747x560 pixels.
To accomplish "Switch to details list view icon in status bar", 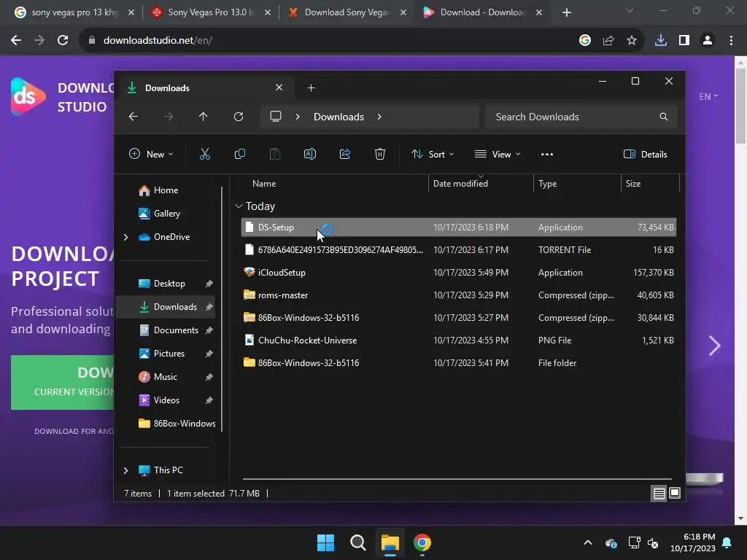I will pos(659,494).
